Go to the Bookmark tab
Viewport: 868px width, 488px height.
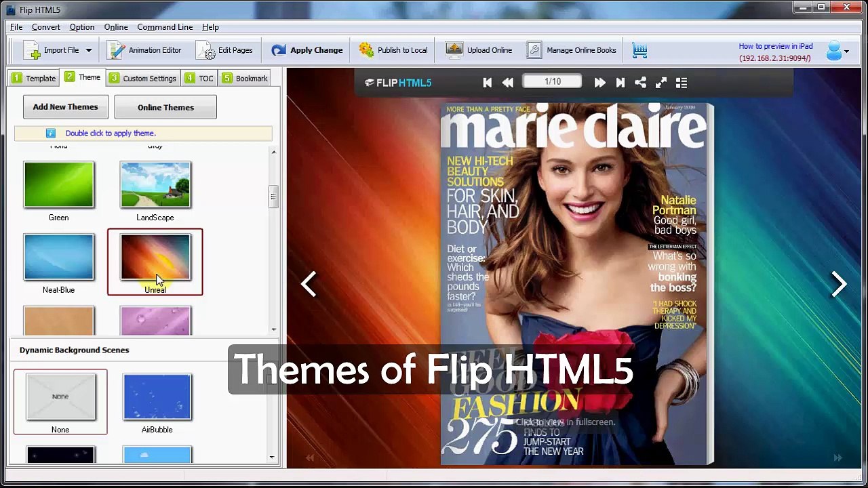[244, 78]
